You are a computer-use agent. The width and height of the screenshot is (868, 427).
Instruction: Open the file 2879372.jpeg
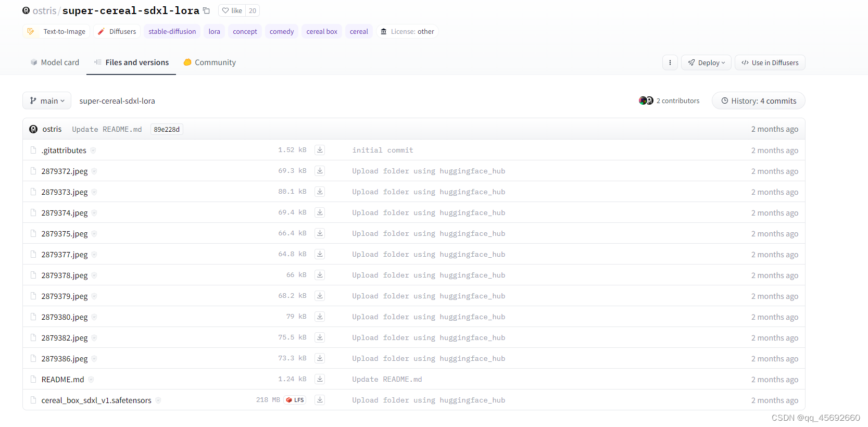point(65,171)
